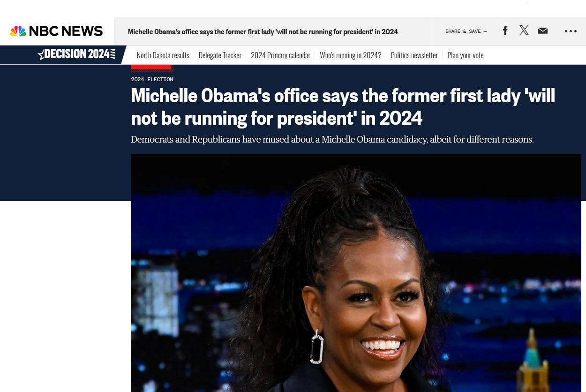
Task: Open North Dakota results
Action: [163, 55]
